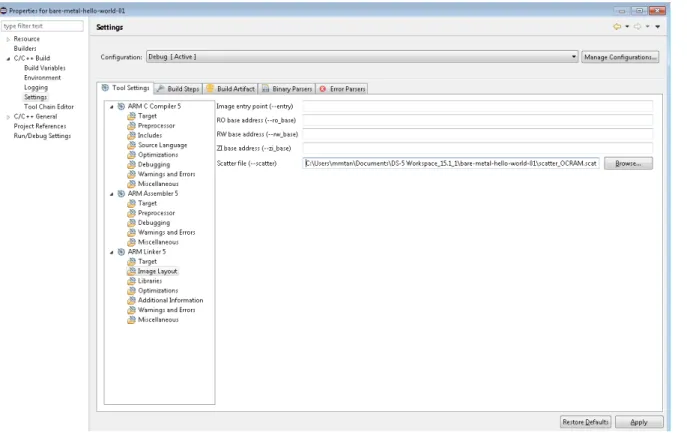Click the ARM C Compiler 5 tool icon

coord(121,106)
